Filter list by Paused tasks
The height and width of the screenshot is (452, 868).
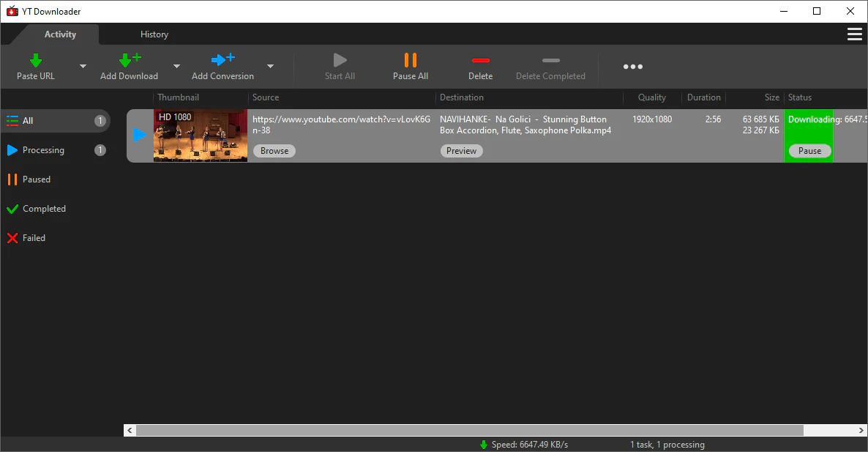36,179
